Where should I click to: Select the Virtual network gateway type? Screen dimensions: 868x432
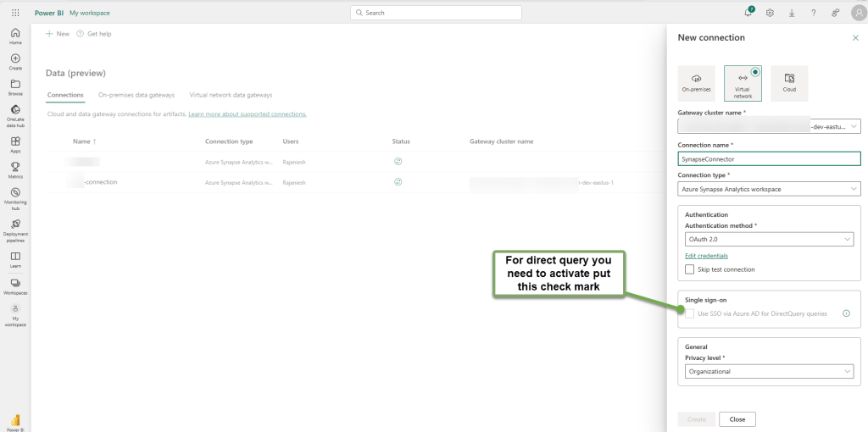743,84
